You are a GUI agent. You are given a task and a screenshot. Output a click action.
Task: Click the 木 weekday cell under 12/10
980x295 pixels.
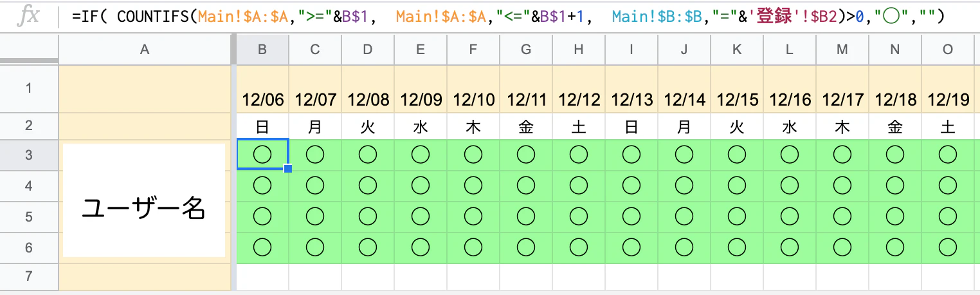[473, 127]
